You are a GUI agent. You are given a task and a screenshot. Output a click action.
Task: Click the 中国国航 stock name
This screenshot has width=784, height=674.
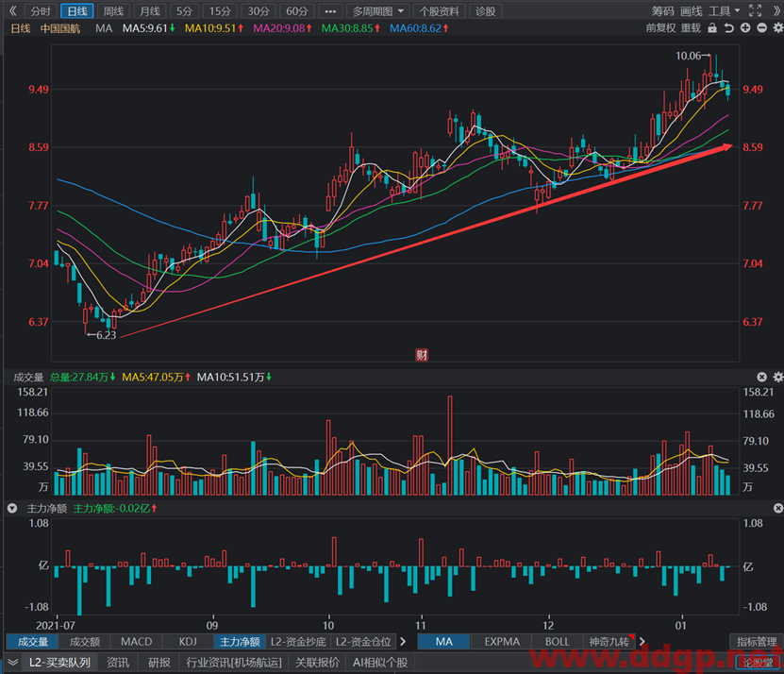click(60, 28)
